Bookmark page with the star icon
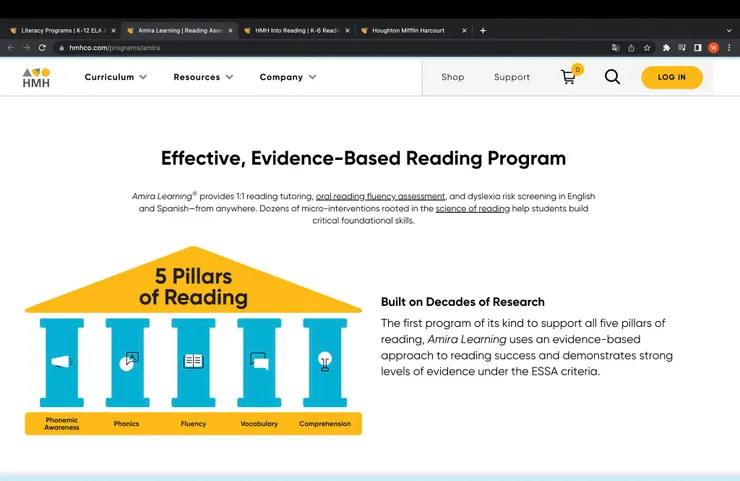Viewport: 740px width, 481px height. (x=647, y=48)
